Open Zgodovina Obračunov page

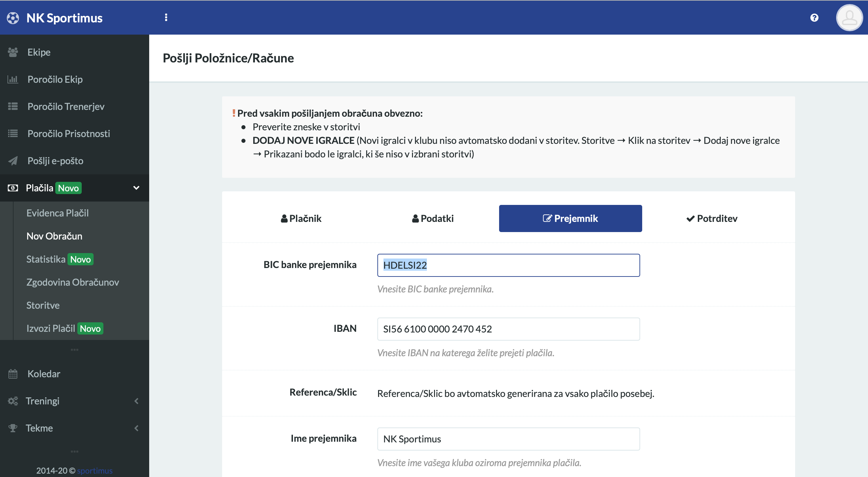(73, 282)
